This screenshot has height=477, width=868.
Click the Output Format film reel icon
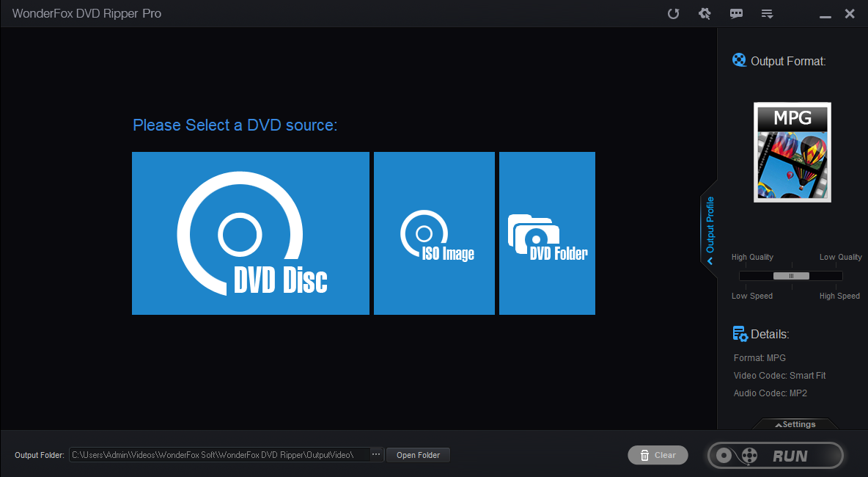739,59
